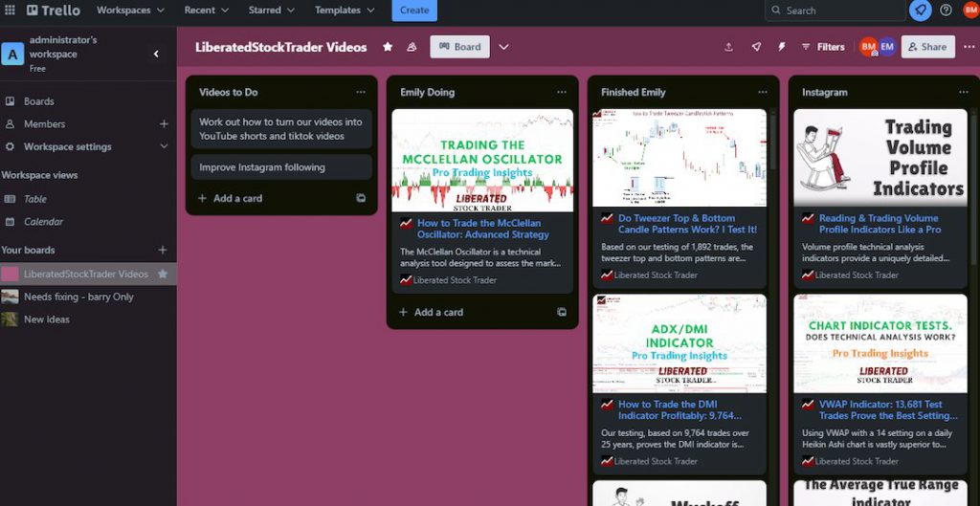
Task: Open the Templates dropdown
Action: point(345,10)
